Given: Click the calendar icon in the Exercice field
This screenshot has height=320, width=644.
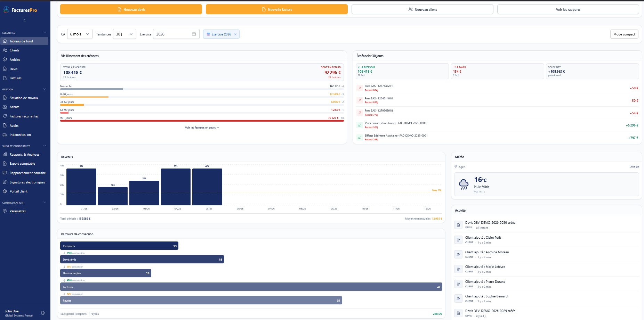Looking at the screenshot, I should 194,34.
